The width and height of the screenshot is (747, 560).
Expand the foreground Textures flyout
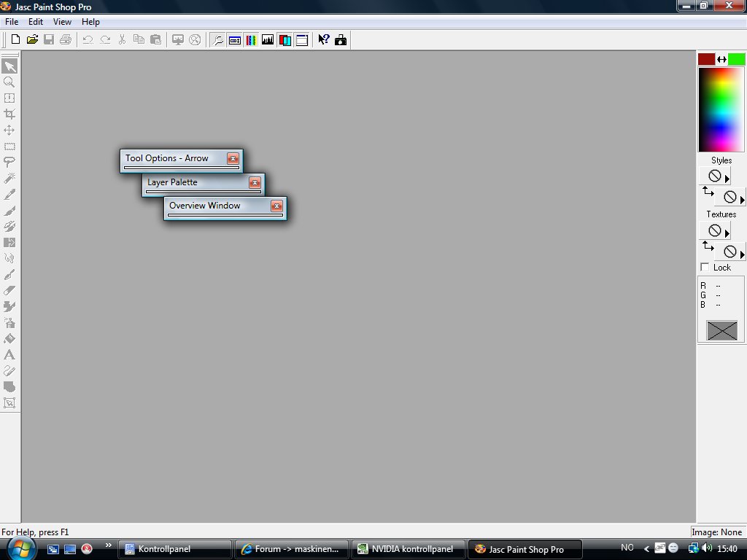pyautogui.click(x=727, y=234)
